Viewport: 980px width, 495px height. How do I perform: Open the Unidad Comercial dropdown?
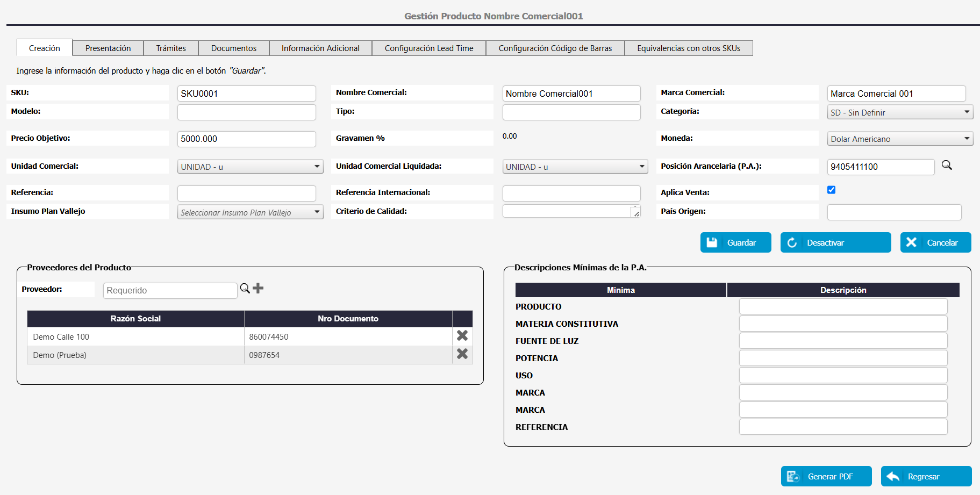point(250,167)
